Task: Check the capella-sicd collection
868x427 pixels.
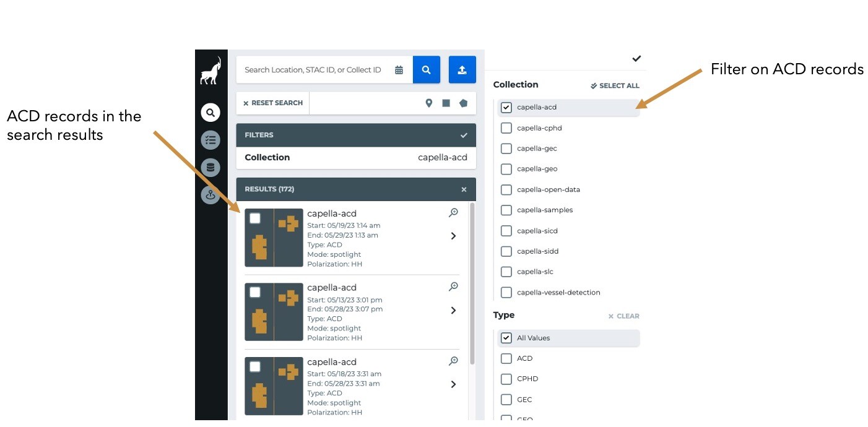Action: coord(506,231)
